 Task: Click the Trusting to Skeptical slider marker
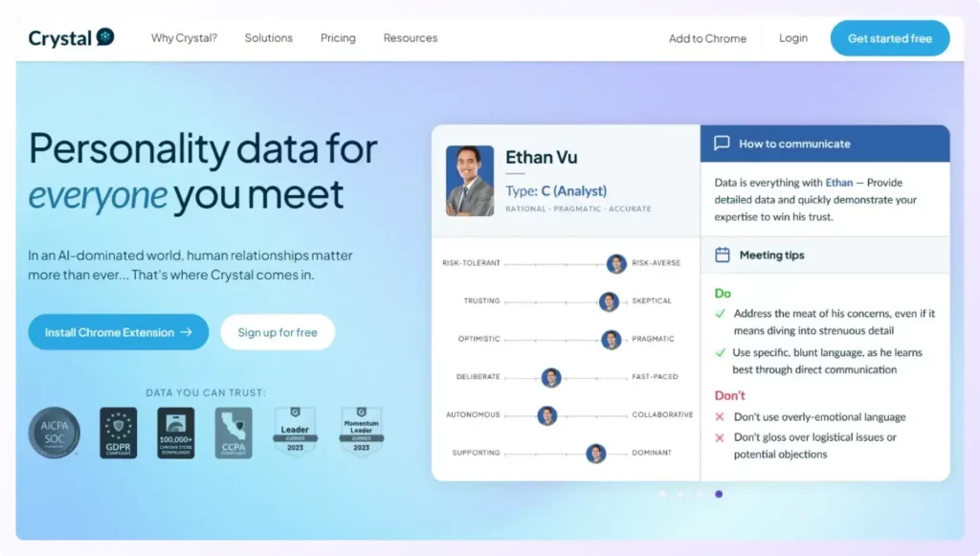coord(609,301)
